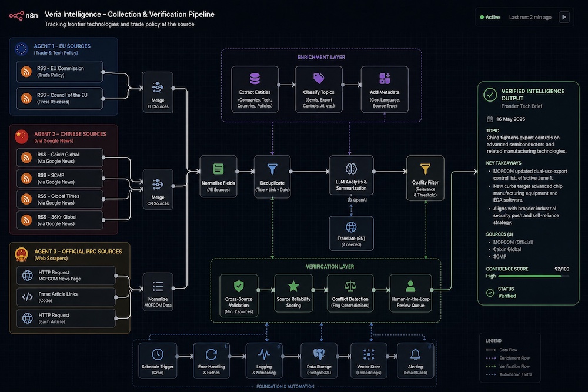The width and height of the screenshot is (588, 392).
Task: Click 'MOFCOM (Official)' in the sources list
Action: 513,242
